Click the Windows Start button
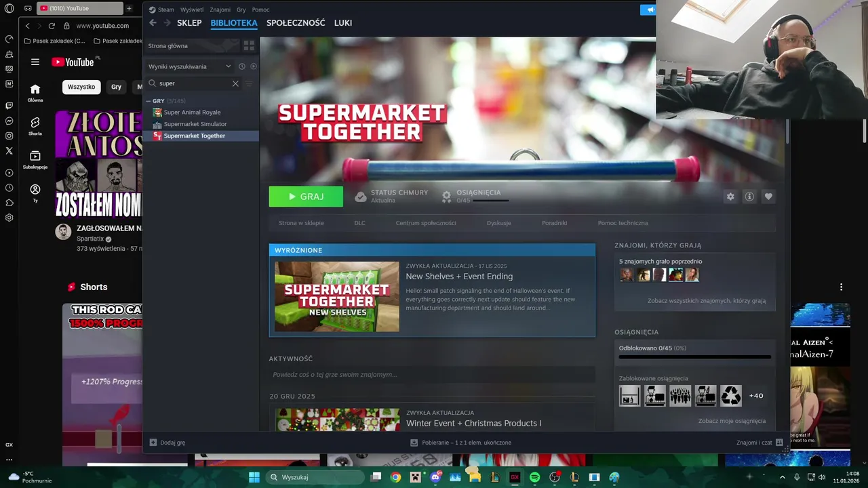Viewport: 868px width, 488px height. pyautogui.click(x=254, y=477)
